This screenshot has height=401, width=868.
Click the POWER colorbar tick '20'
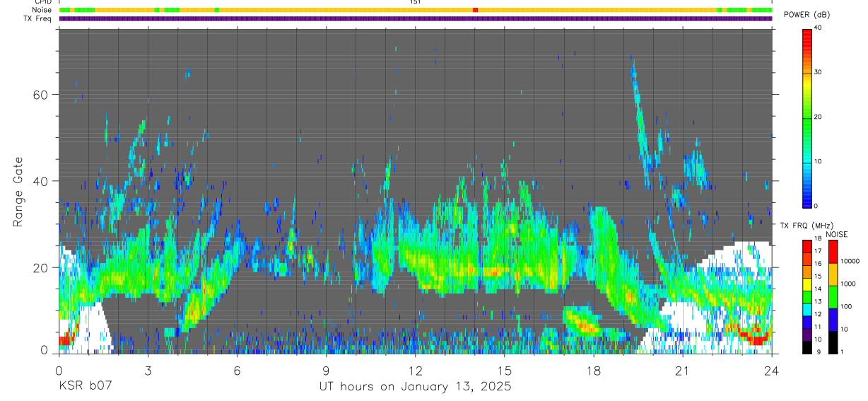819,117
